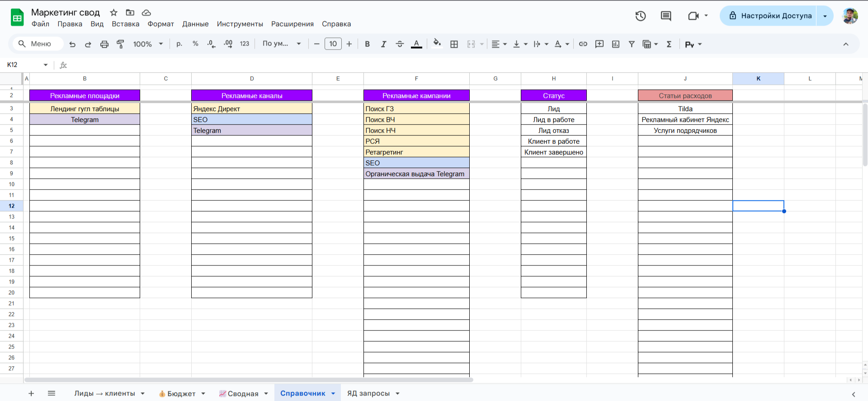The height and width of the screenshot is (401, 868).
Task: Pick a text color
Action: tap(416, 44)
